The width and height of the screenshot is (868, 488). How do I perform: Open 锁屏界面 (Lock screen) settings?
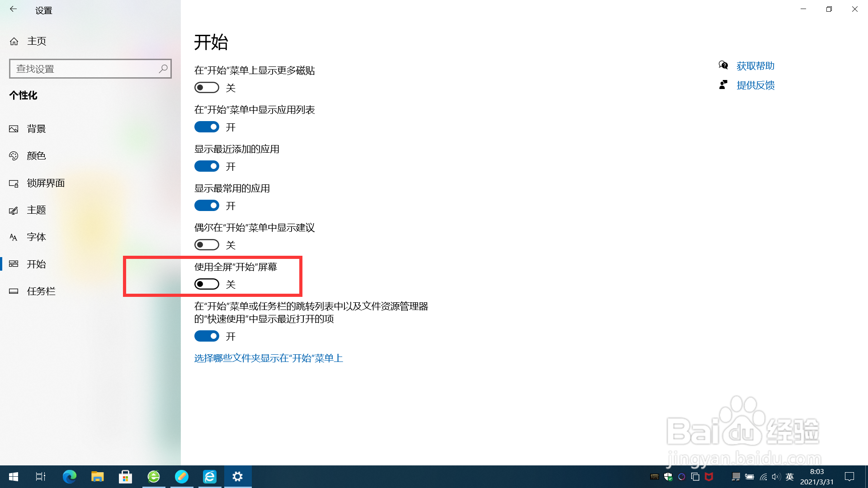coord(45,183)
